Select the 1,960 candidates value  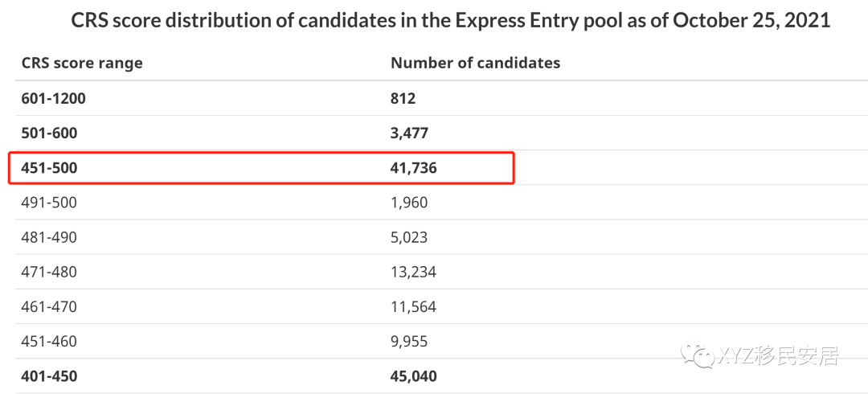(x=409, y=203)
